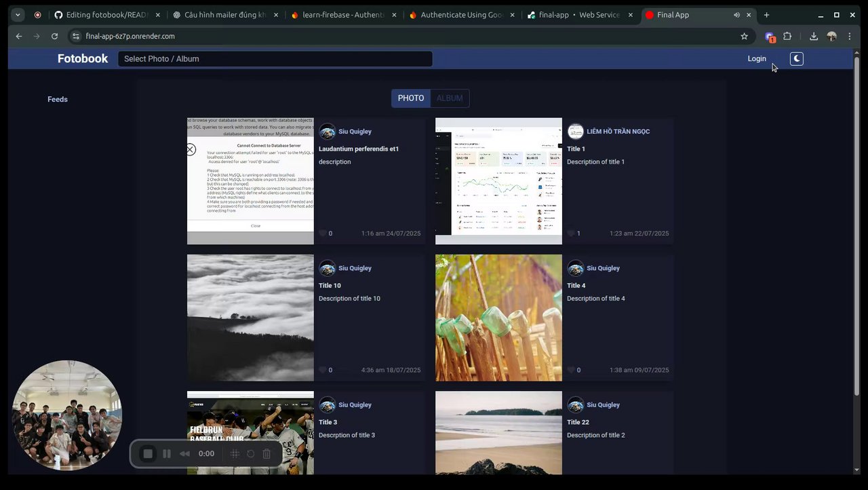Click the red recording indicator tab
868x490 pixels.
coord(37,15)
